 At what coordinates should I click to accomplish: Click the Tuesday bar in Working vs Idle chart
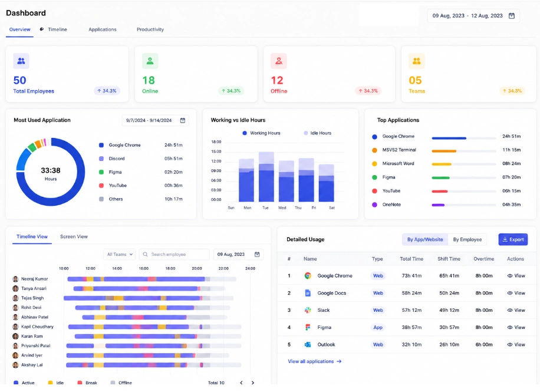point(266,177)
